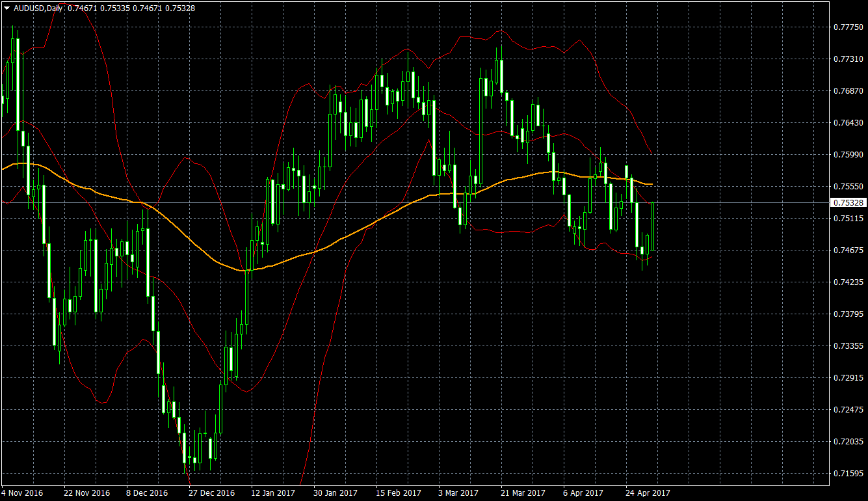868x501 pixels.
Task: Click the 0.74235 price axis label
Action: (x=848, y=282)
